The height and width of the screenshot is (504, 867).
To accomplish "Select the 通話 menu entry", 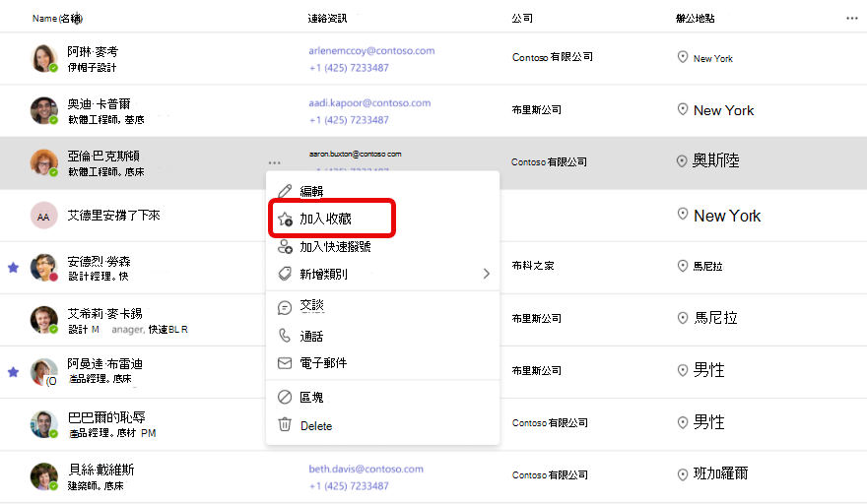I will pyautogui.click(x=382, y=336).
